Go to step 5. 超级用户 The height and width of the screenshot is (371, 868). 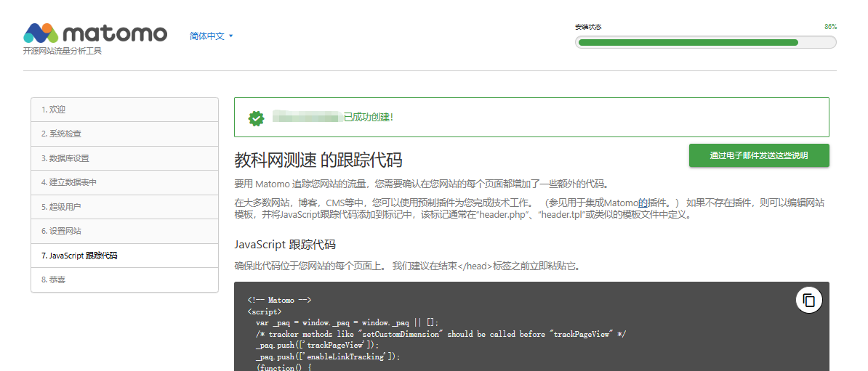pos(124,207)
